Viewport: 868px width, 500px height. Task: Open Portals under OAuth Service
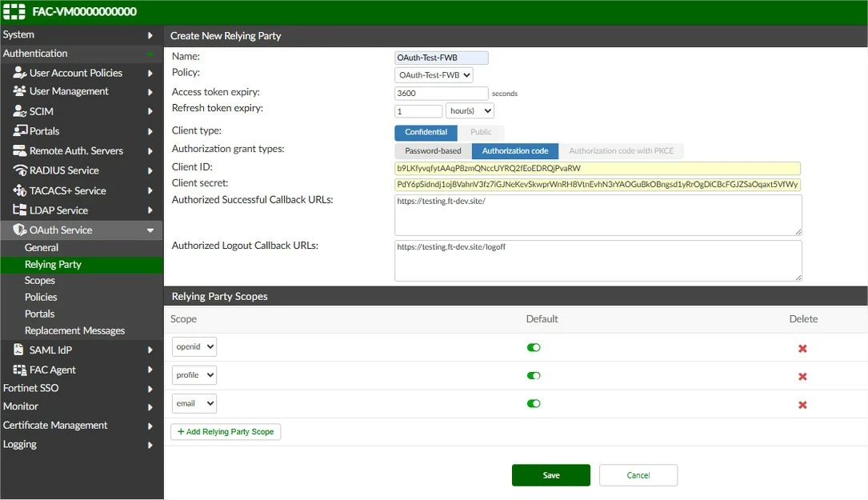point(39,314)
